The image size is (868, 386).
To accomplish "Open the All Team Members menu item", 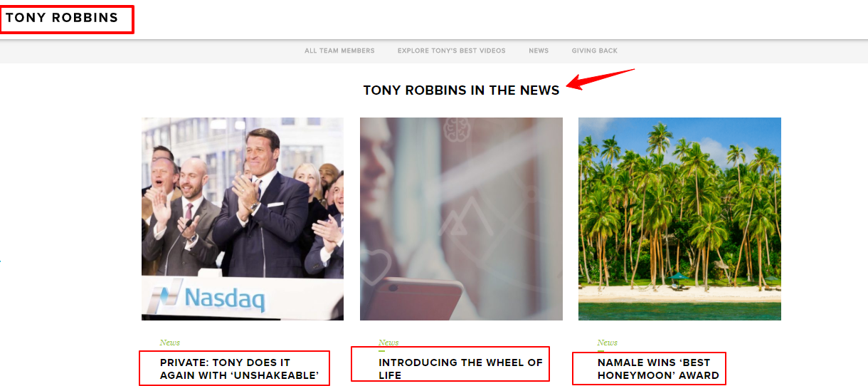I will click(x=339, y=51).
